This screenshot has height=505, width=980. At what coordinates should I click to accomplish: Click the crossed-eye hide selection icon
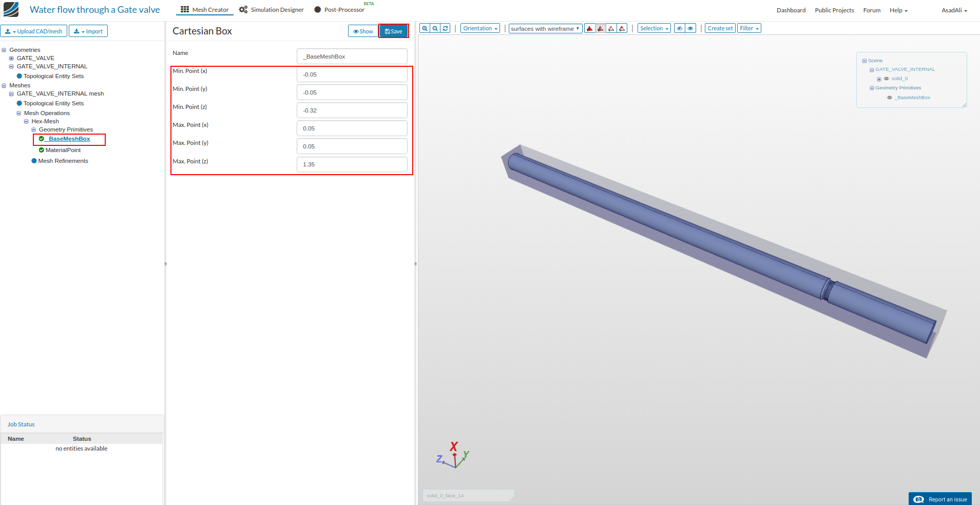point(680,28)
